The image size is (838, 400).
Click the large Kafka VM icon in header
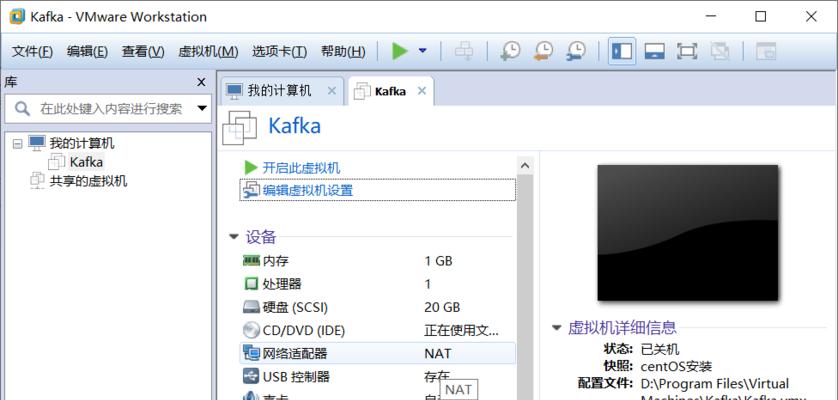240,127
